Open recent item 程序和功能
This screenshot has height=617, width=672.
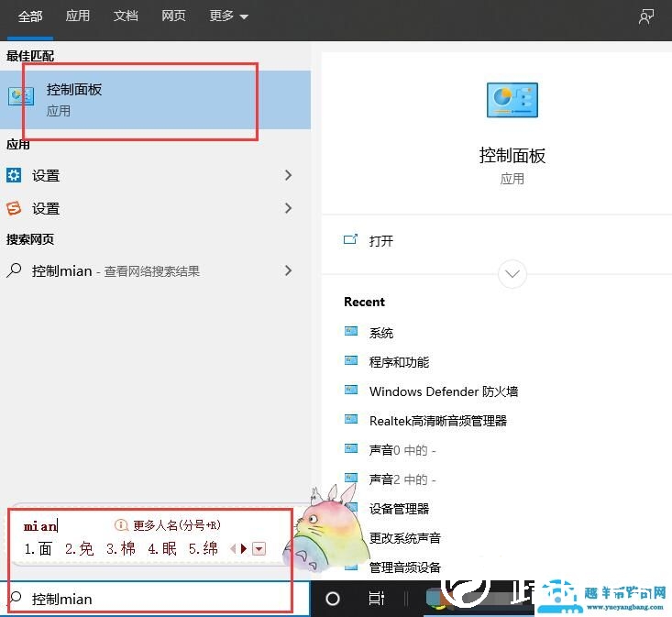pos(399,362)
